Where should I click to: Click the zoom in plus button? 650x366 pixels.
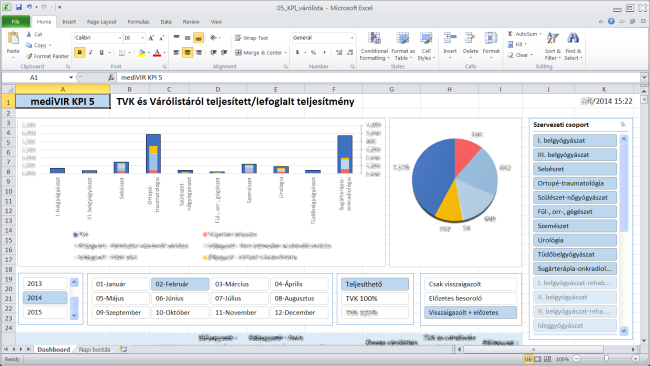pos(635,359)
